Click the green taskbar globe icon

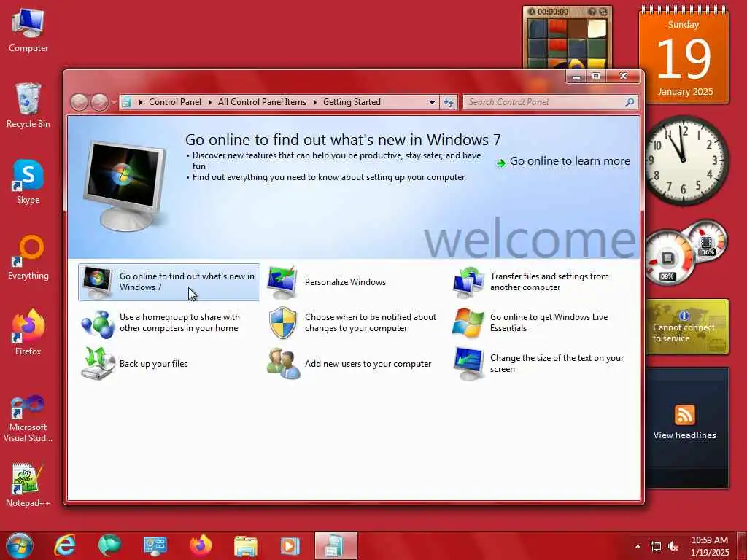pyautogui.click(x=109, y=545)
